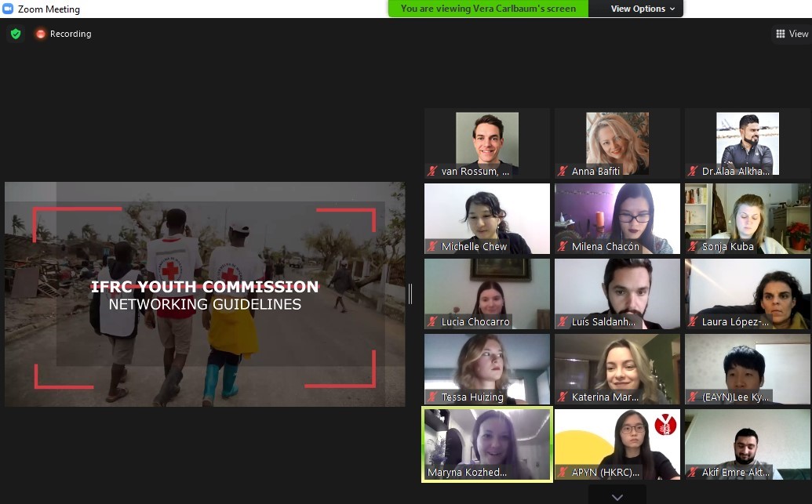Click muted mic icon on Akif Emre Akt tile

pos(693,472)
